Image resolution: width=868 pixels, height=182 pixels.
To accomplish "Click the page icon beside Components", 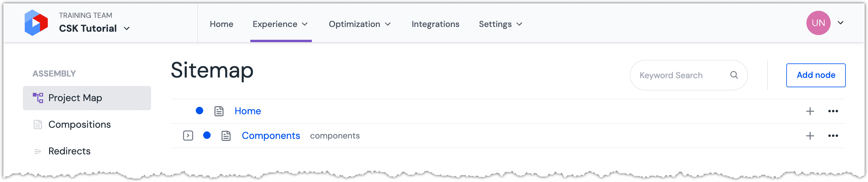I will (226, 136).
